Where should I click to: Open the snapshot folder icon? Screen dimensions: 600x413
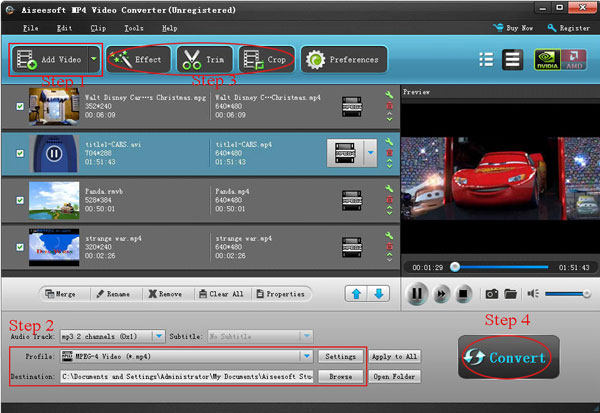(x=510, y=294)
